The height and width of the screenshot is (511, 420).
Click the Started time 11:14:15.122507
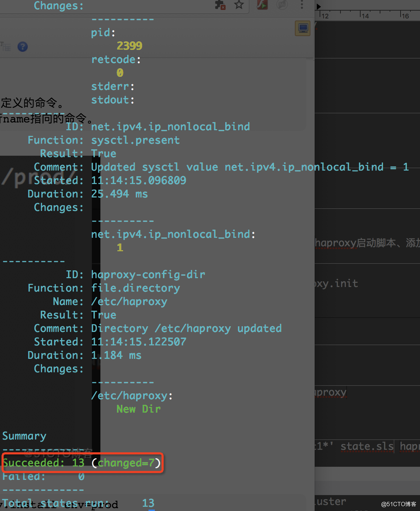139,342
